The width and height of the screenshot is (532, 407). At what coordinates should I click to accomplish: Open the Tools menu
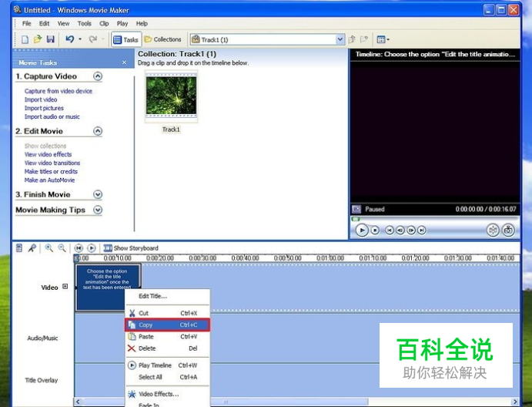[x=84, y=23]
